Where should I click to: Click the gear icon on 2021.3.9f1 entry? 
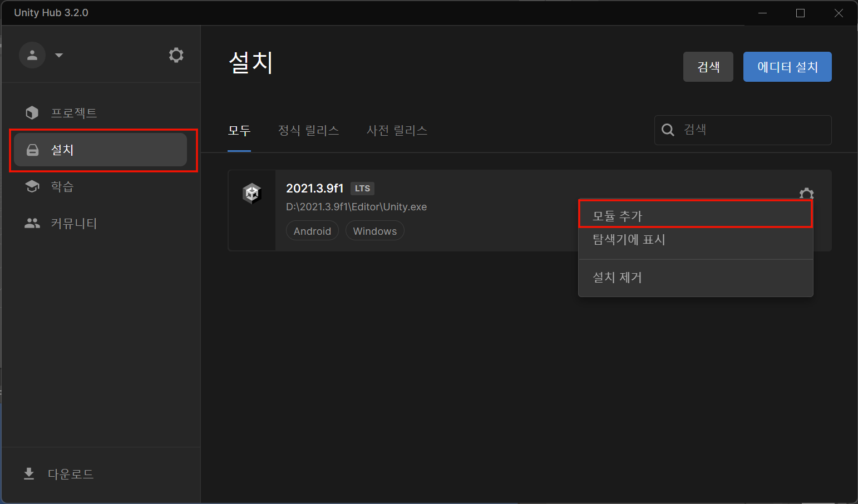point(806,194)
